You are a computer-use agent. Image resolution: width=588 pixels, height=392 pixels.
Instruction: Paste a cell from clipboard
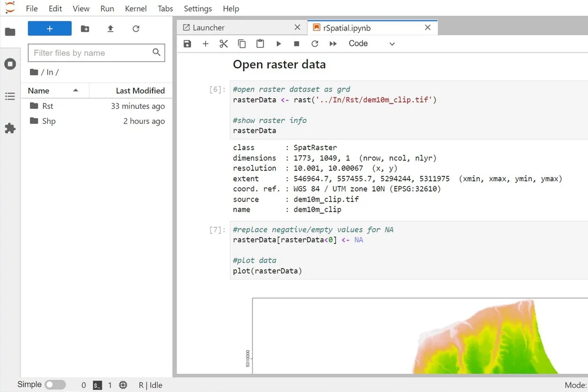click(x=260, y=43)
